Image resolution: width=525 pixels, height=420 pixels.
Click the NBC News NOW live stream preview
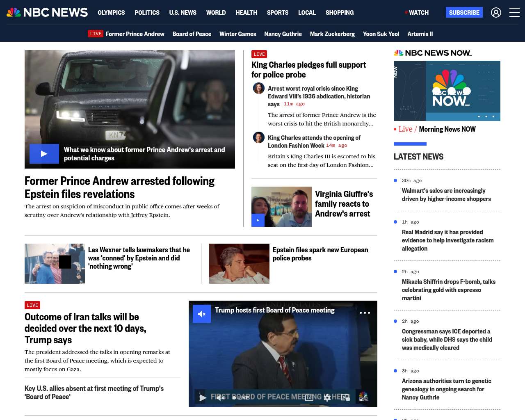[447, 91]
